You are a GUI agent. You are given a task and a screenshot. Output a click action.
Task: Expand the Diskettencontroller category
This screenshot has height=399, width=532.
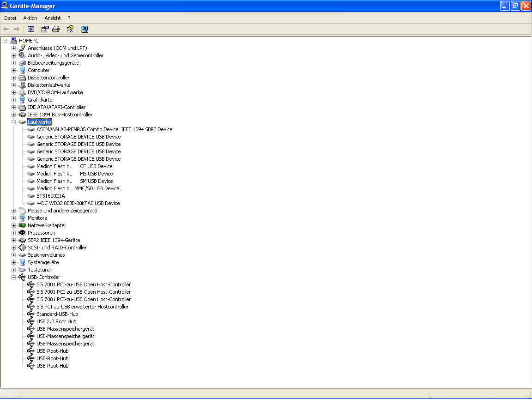click(x=13, y=78)
